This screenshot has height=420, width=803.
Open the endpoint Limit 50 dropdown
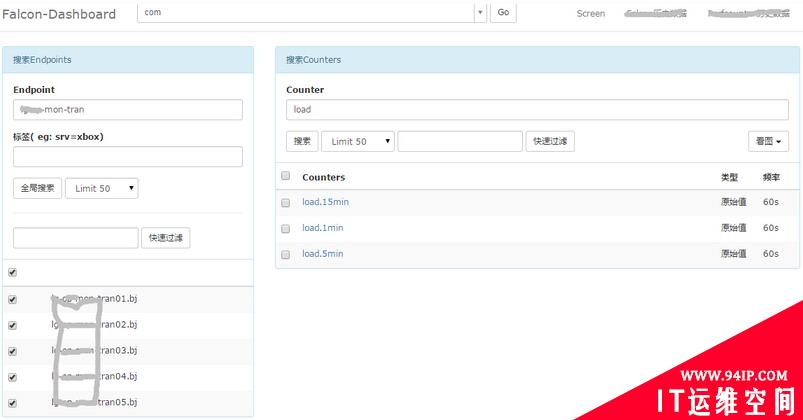tap(101, 188)
